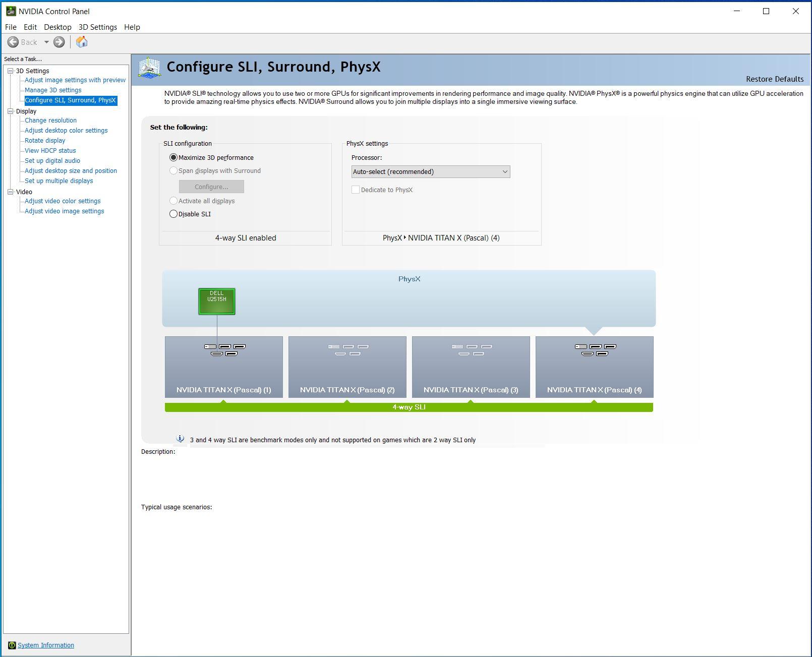Viewport: 812px width, 657px height.
Task: Collapse the Video tree node
Action: 10,192
